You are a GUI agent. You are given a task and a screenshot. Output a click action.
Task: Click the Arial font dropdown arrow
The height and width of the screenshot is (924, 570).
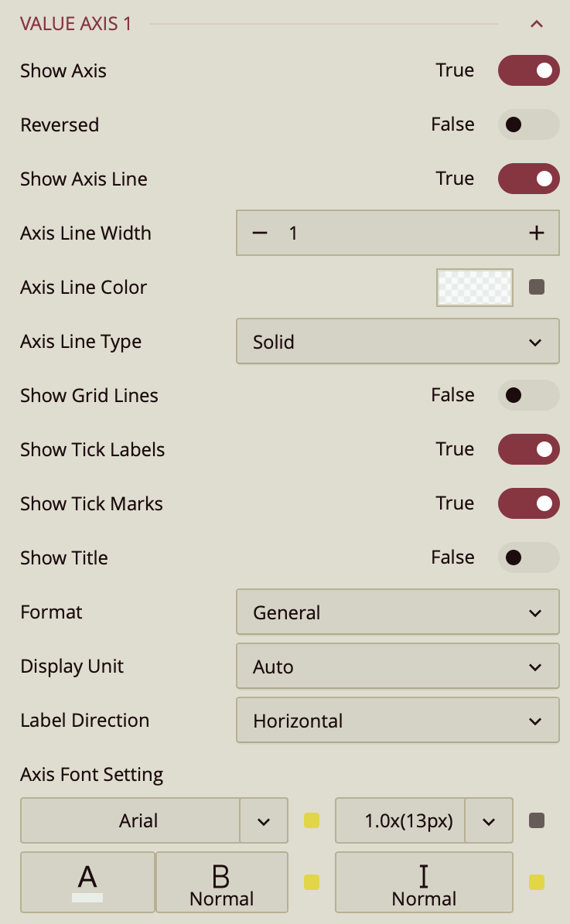pos(264,821)
